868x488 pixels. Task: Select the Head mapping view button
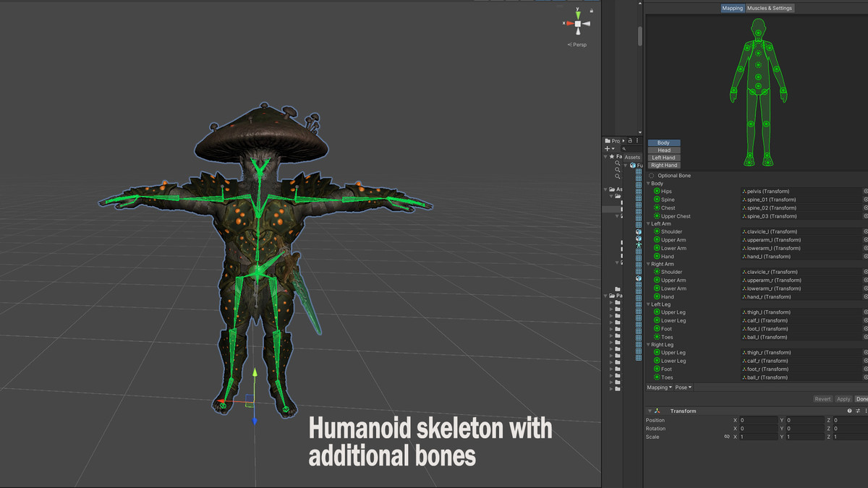tap(663, 150)
